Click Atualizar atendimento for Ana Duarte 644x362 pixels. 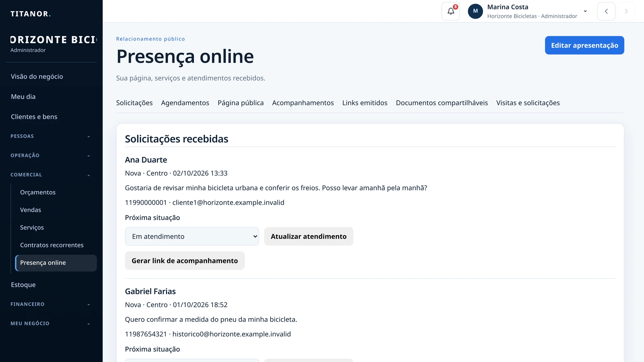pos(309,236)
